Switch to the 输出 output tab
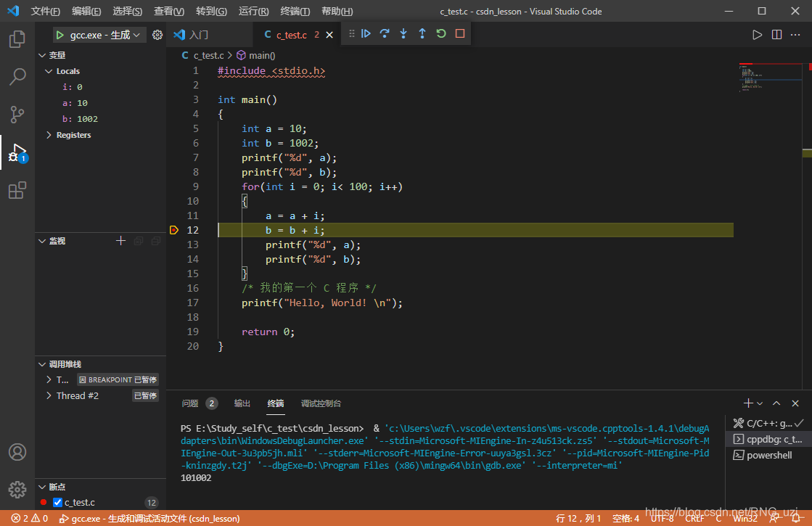Viewport: 812px width, 526px height. [x=242, y=403]
